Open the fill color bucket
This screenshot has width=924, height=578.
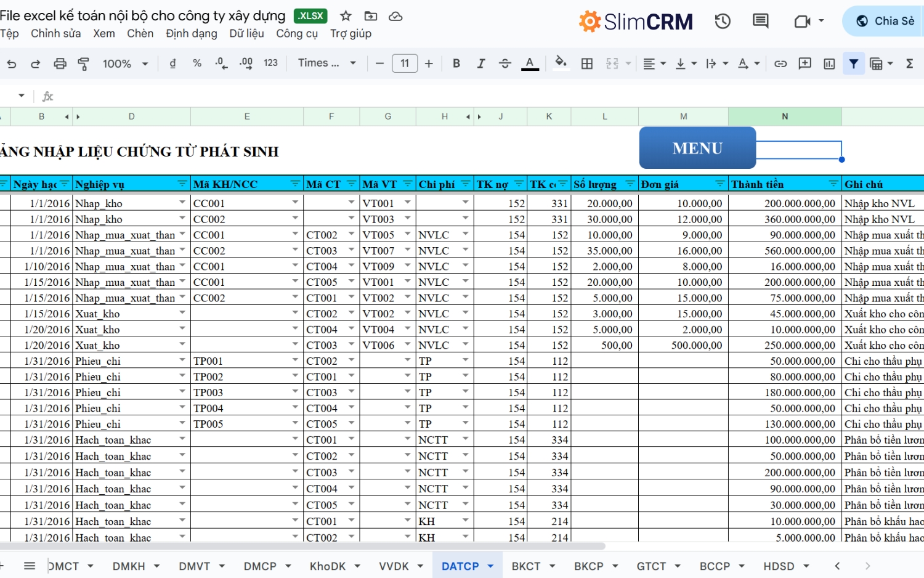coord(561,63)
